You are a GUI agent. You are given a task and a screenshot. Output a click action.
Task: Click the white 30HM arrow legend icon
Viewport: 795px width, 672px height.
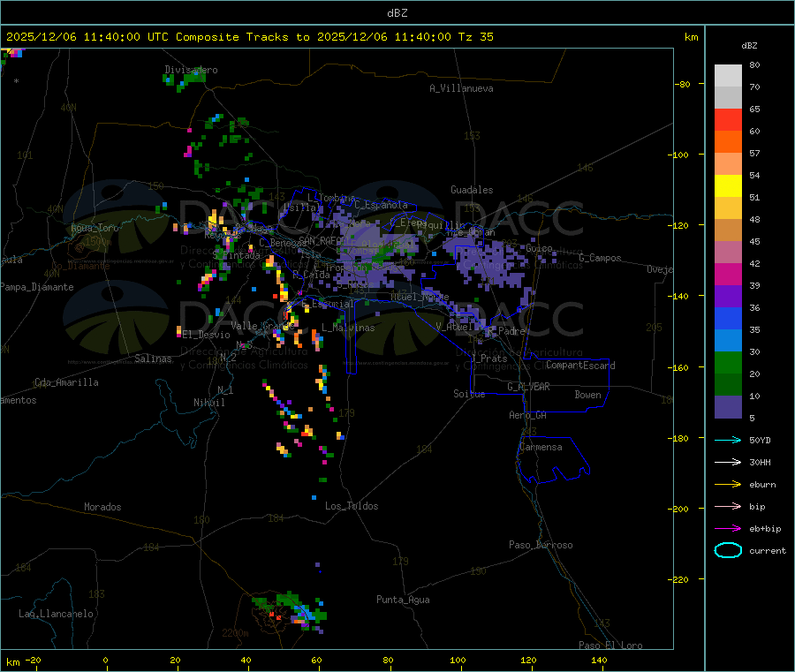(x=728, y=462)
